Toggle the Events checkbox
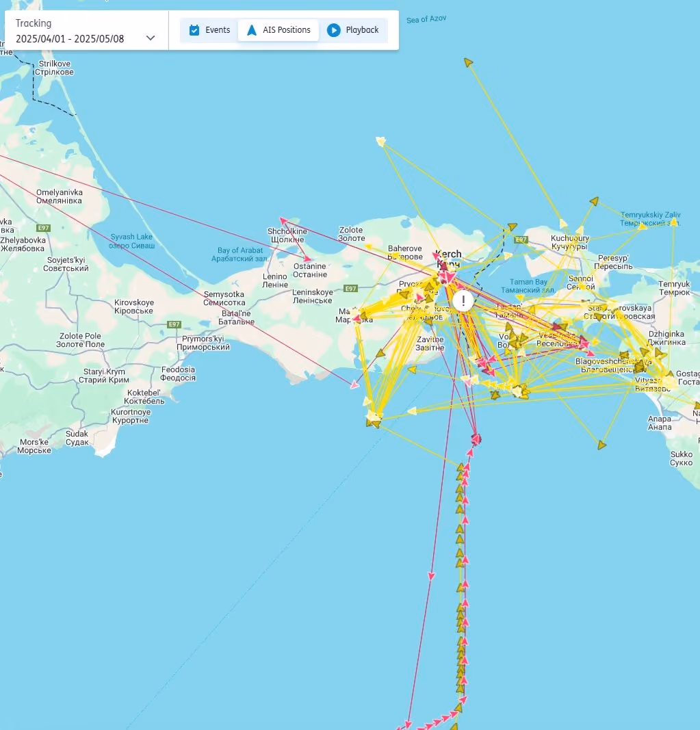The height and width of the screenshot is (730, 700). click(194, 30)
